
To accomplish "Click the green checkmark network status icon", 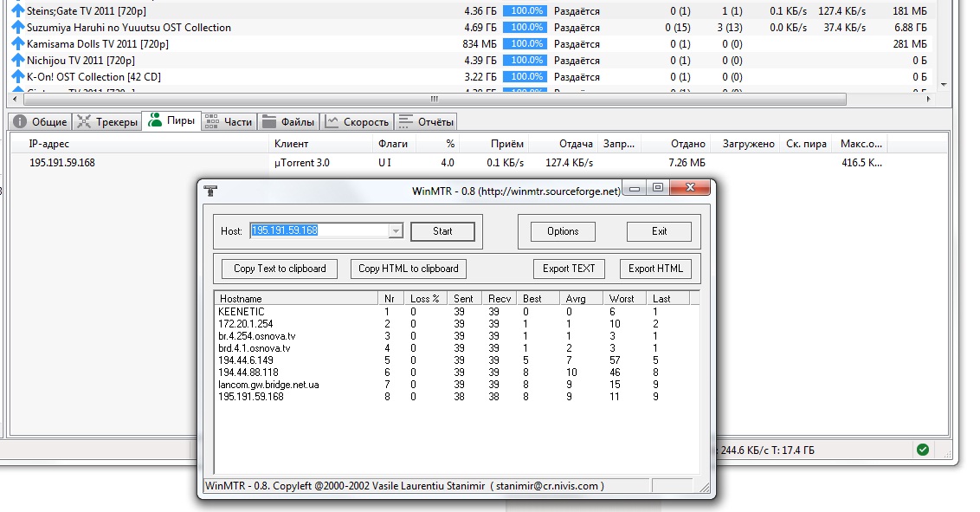I will point(923,450).
